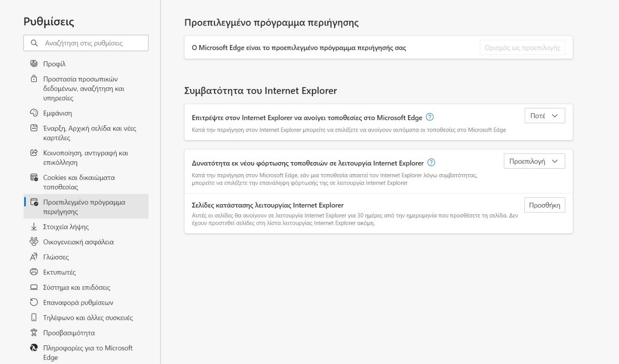The width and height of the screenshot is (619, 364).
Task: Open Στοιχεία λήψης settings
Action: 86,227
